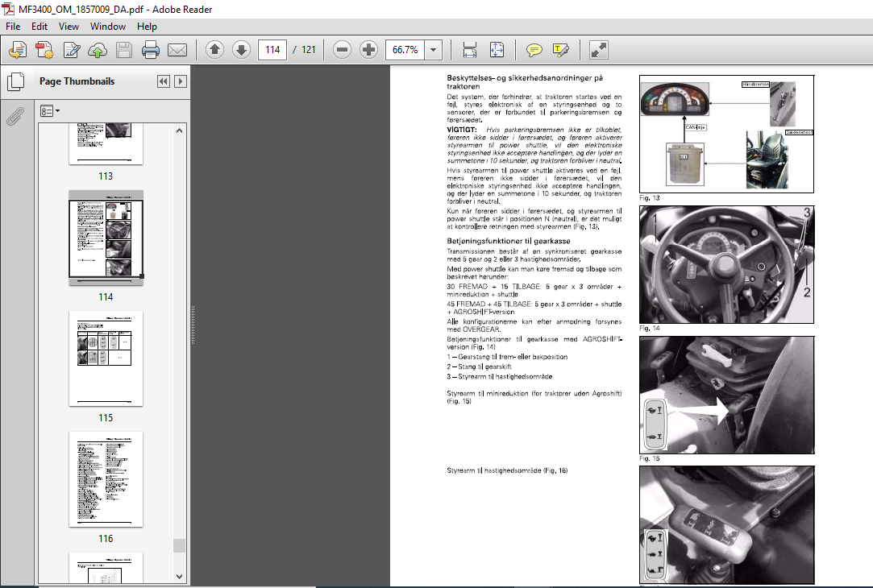
Task: Click the line 3 – Styrearm til hastighedsområde
Action: point(500,377)
